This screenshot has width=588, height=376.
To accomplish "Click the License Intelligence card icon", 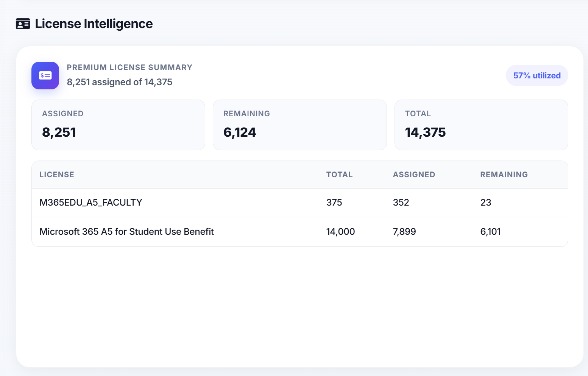I will click(23, 23).
